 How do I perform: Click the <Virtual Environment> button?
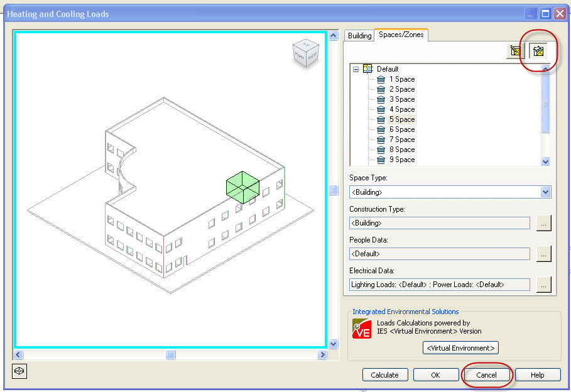click(460, 348)
